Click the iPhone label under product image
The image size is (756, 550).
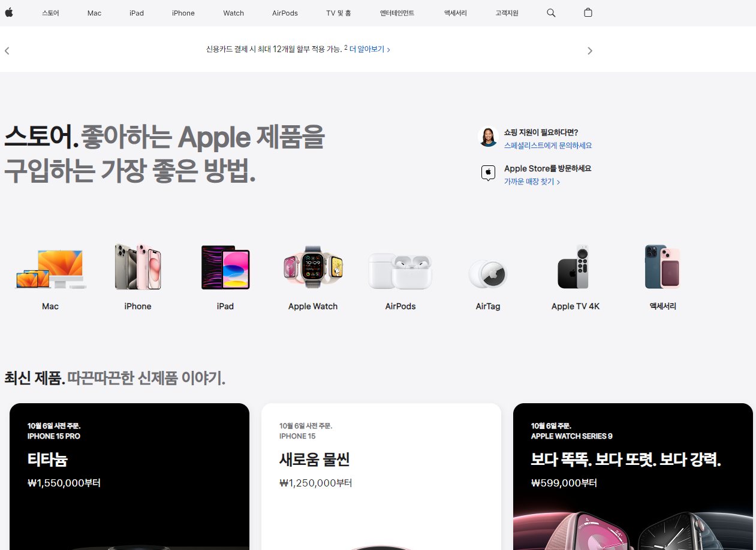(138, 306)
